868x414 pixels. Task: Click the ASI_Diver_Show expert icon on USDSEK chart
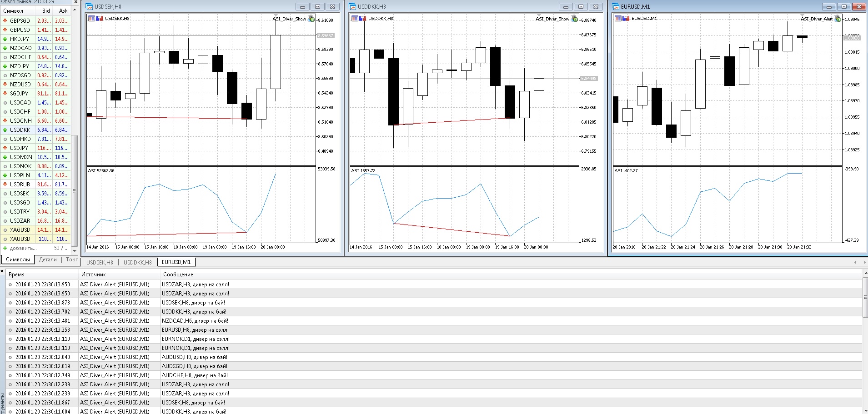tap(311, 19)
